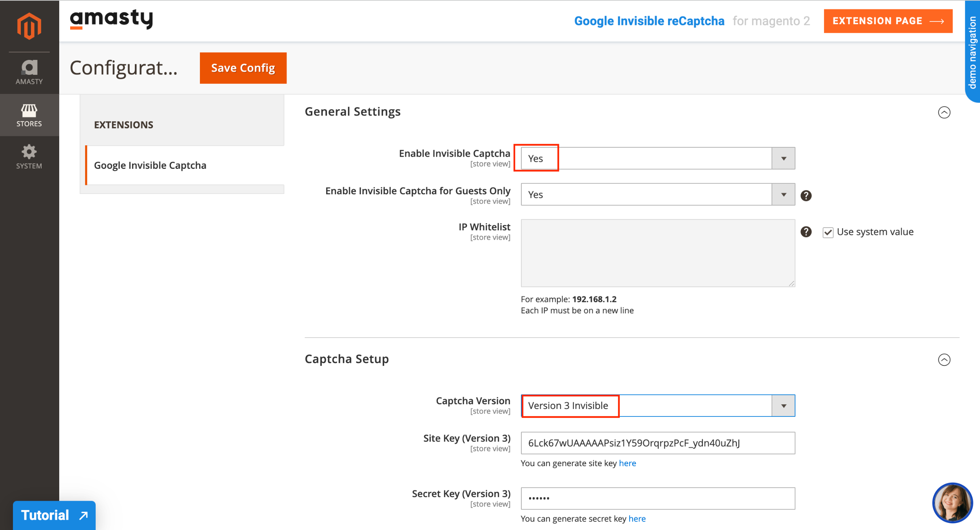The image size is (980, 530).
Task: Select the Stores icon in the sidebar
Action: click(29, 115)
